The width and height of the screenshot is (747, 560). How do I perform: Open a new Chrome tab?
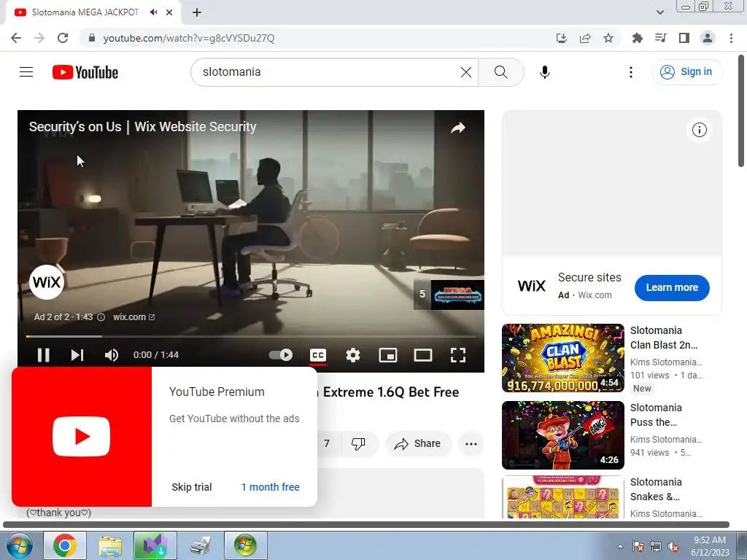pyautogui.click(x=197, y=12)
